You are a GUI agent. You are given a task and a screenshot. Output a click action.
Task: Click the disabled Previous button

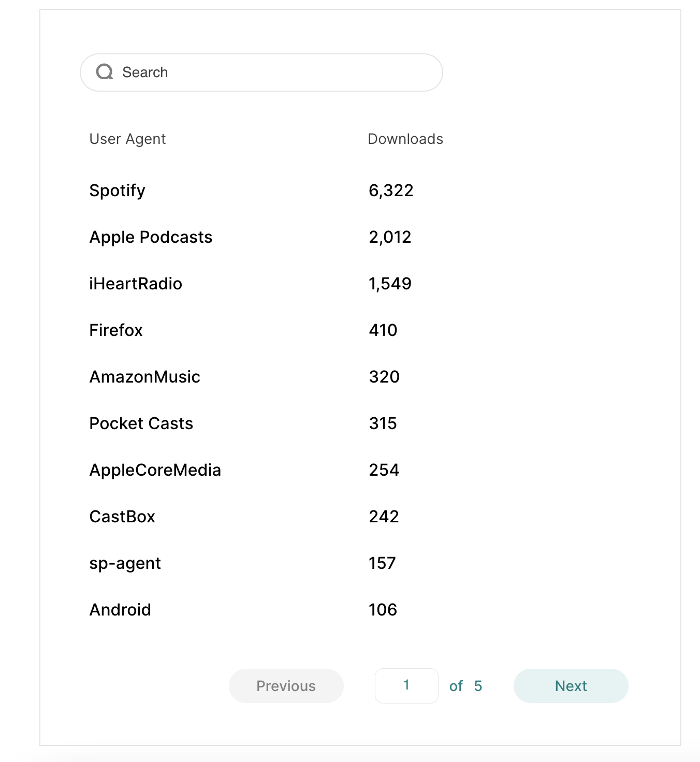click(x=286, y=686)
